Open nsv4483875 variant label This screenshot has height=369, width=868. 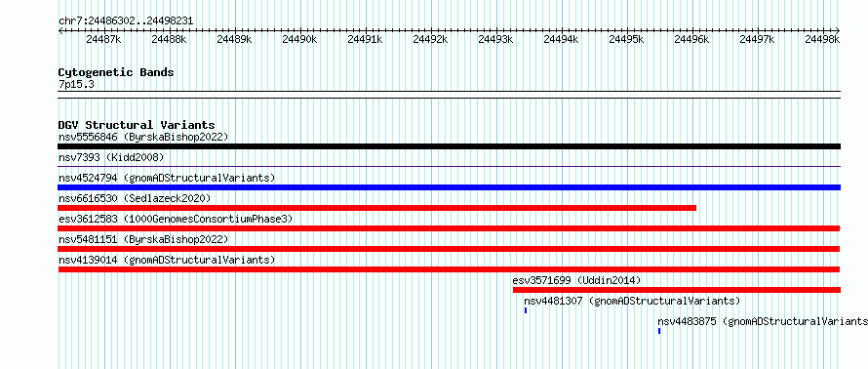pos(763,321)
